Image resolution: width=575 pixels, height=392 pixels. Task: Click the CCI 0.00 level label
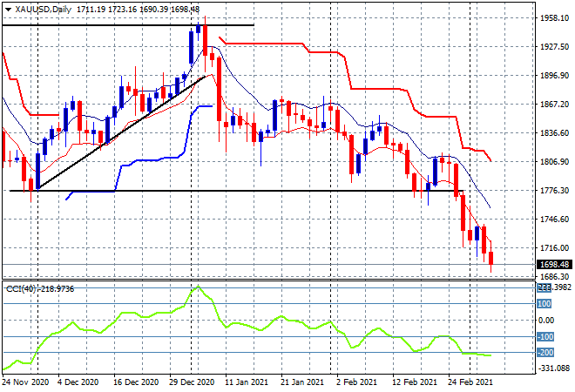[546, 320]
